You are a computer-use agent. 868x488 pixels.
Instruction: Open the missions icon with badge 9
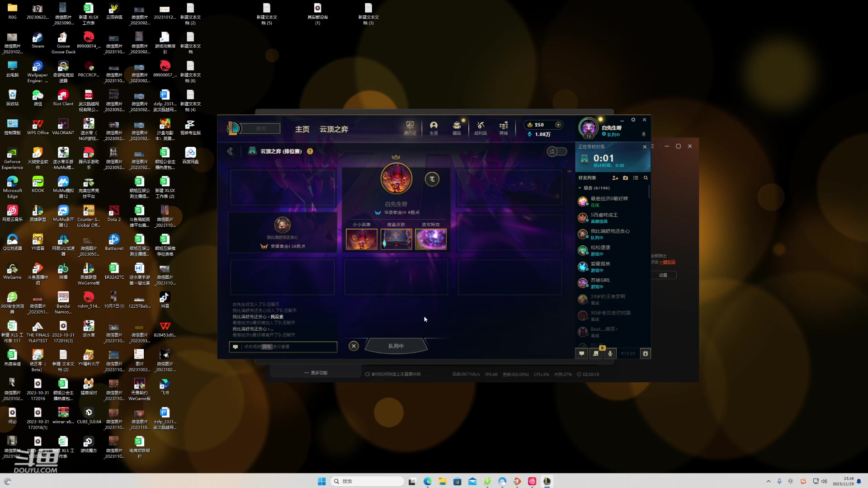596,353
